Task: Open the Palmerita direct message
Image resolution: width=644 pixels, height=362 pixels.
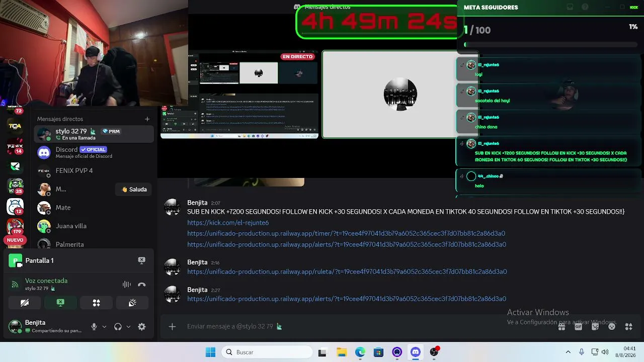Action: pos(94,244)
